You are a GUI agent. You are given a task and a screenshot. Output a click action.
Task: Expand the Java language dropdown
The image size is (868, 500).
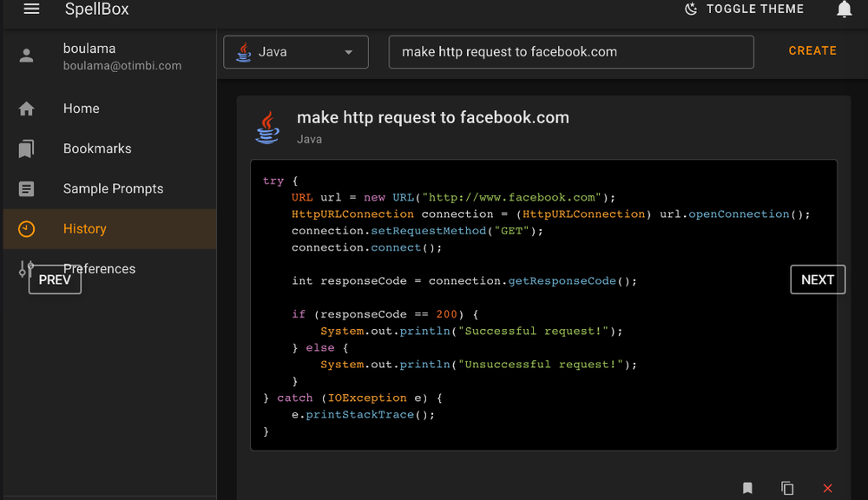[x=296, y=52]
